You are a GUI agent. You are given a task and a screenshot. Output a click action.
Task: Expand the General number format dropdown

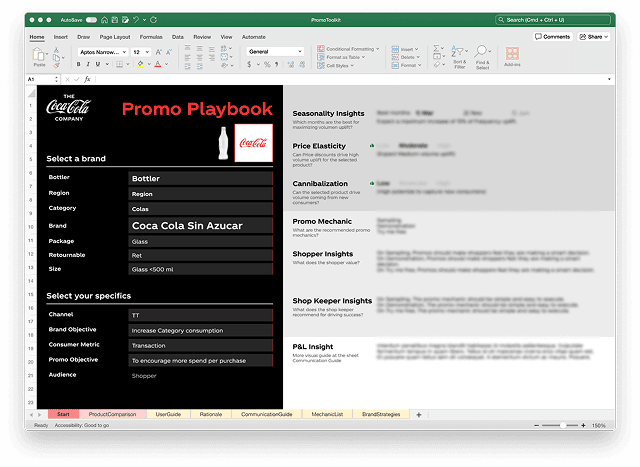274,51
